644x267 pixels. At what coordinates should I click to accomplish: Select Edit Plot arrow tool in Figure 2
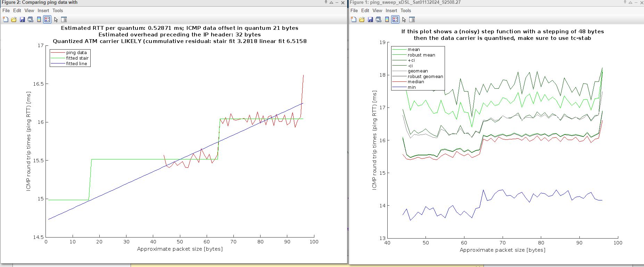coord(56,19)
